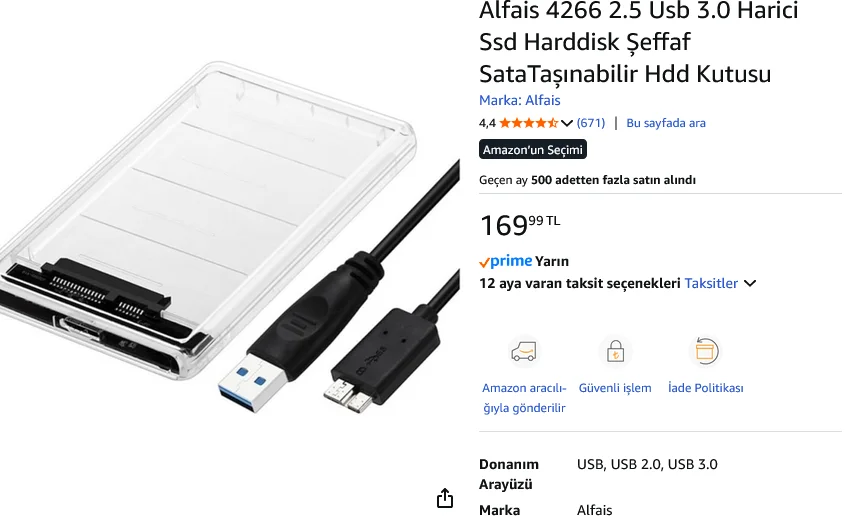Click the return policy box icon
The height and width of the screenshot is (518, 845).
point(705,351)
